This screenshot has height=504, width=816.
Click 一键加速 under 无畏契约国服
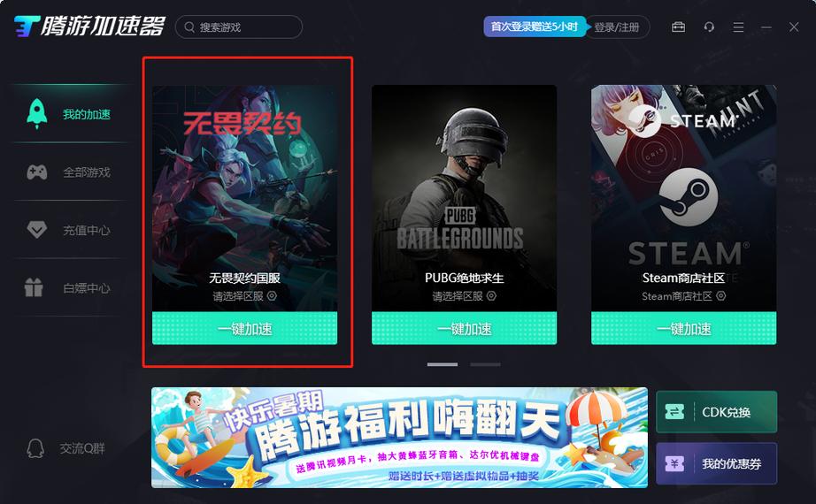tap(244, 328)
